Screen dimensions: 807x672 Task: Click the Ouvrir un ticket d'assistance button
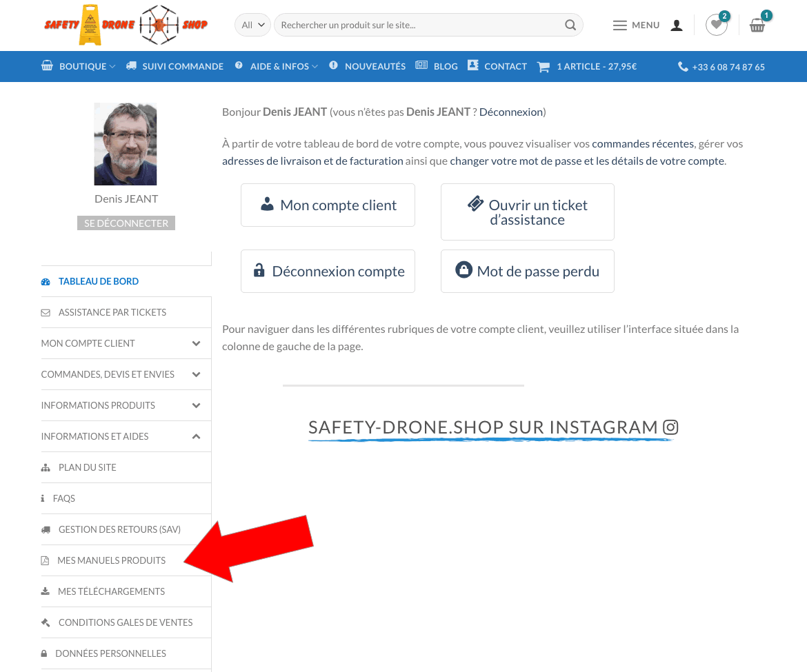point(527,212)
